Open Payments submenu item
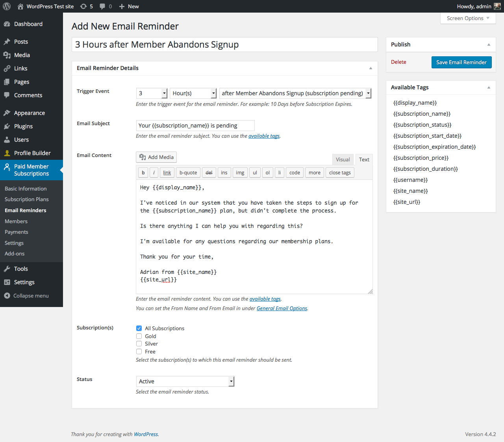The image size is (504, 442). pyautogui.click(x=17, y=232)
